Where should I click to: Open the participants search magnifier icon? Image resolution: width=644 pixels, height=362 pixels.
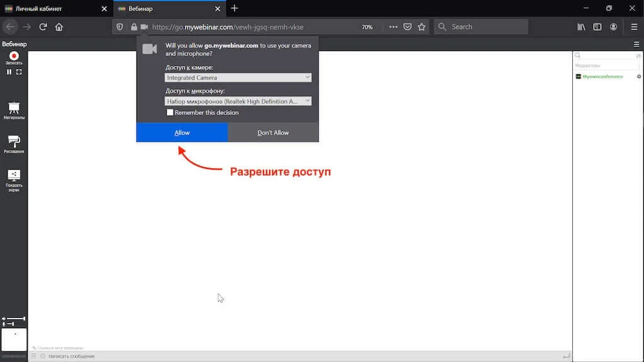[577, 55]
